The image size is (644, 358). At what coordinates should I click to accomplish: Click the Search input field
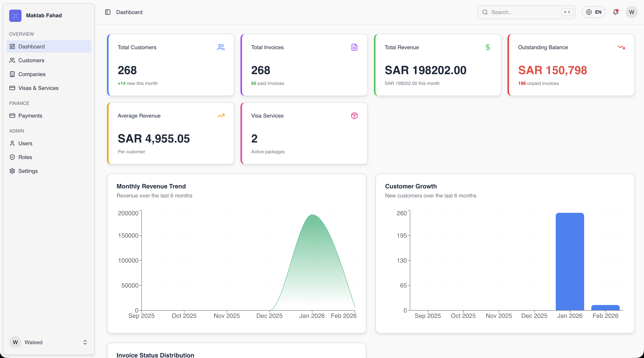tap(526, 12)
